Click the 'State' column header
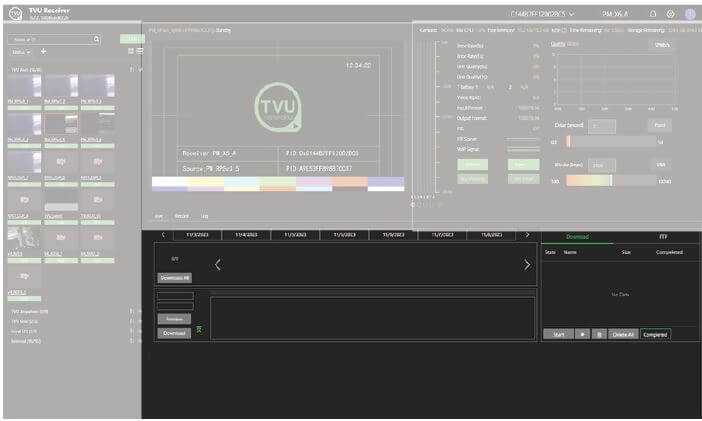The image size is (702, 421). point(550,252)
